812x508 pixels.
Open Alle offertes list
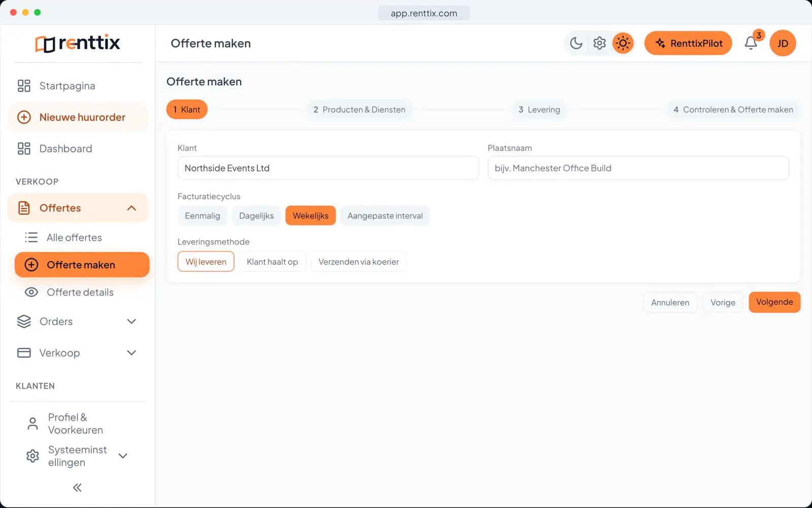[x=82, y=238]
